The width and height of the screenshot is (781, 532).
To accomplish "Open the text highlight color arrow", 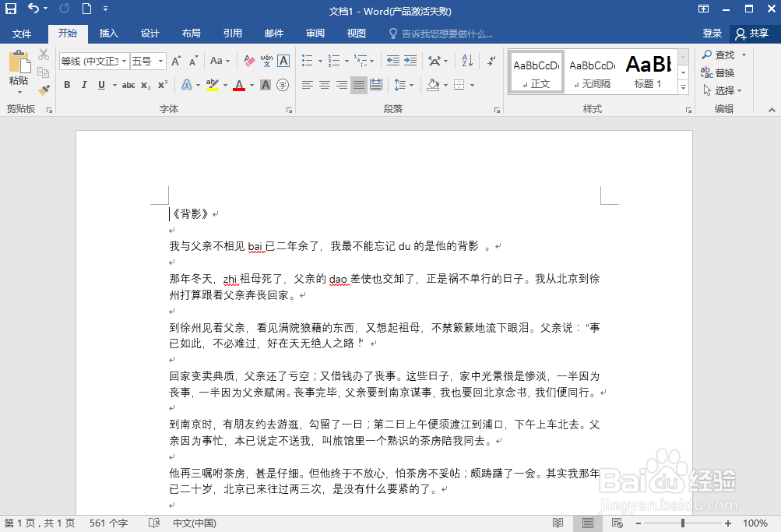I will (x=225, y=85).
